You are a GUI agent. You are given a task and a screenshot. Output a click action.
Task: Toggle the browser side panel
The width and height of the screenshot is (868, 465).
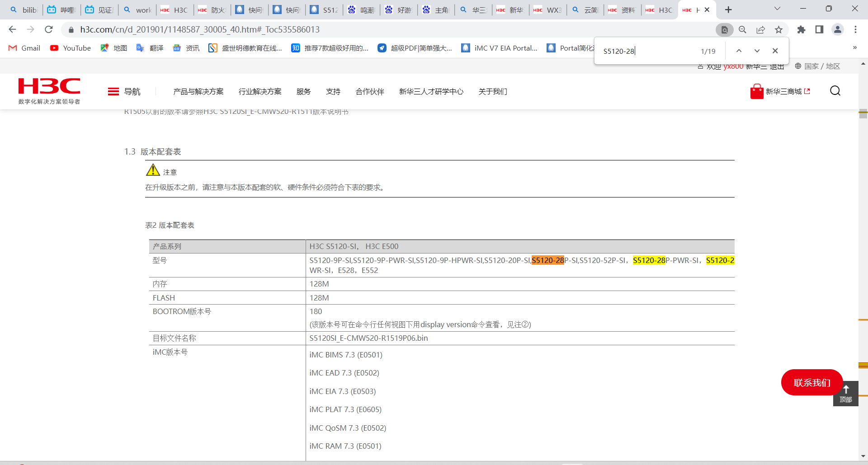819,29
